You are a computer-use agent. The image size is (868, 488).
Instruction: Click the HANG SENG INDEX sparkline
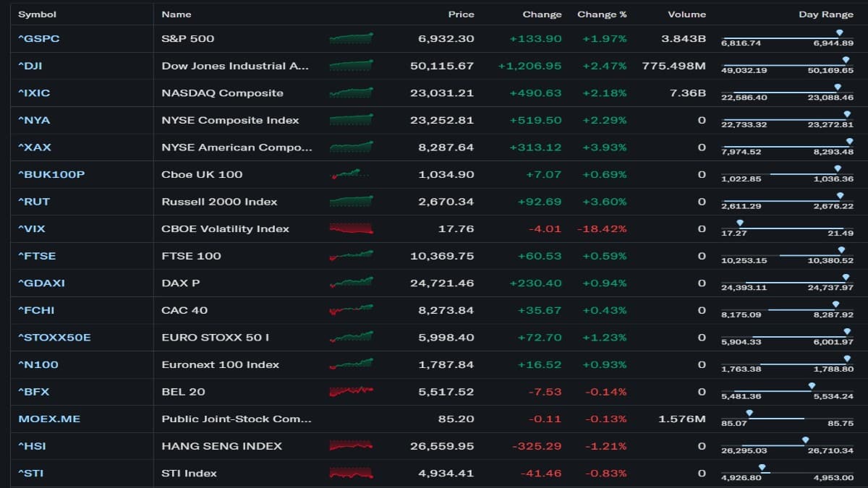[x=349, y=445]
